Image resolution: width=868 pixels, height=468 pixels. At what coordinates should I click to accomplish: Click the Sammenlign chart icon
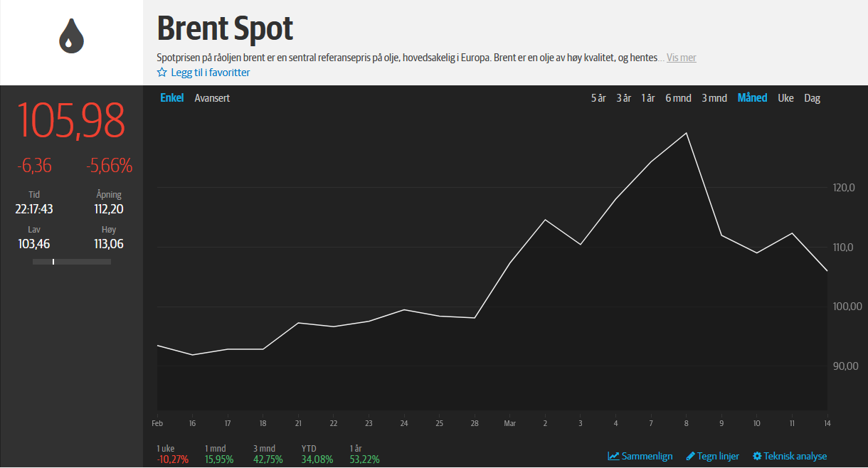coord(613,456)
